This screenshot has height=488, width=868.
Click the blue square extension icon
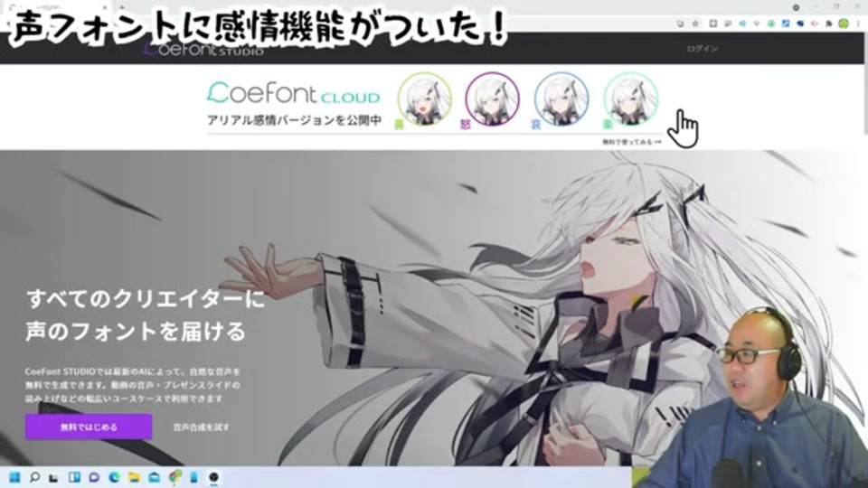(x=786, y=23)
